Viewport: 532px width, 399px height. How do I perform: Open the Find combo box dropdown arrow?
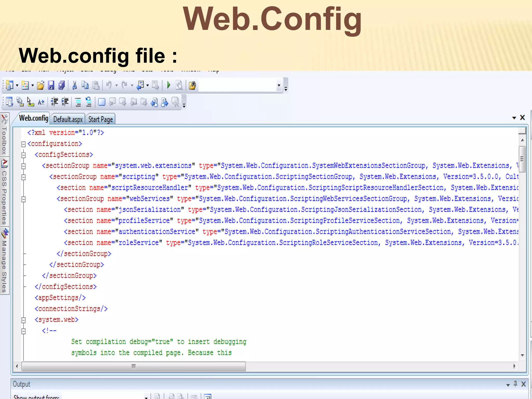[x=279, y=85]
